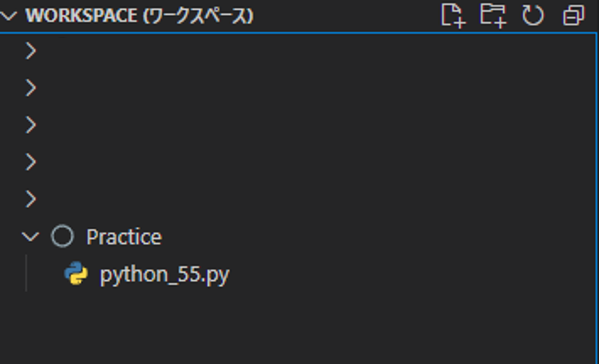Image resolution: width=599 pixels, height=364 pixels.
Task: Select the topmost unnamed folder row
Action: [299, 51]
